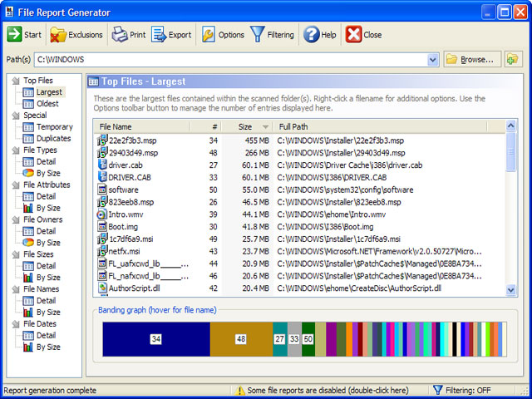
Task: Click the Filtering: OFF funnel status icon
Action: pos(438,390)
